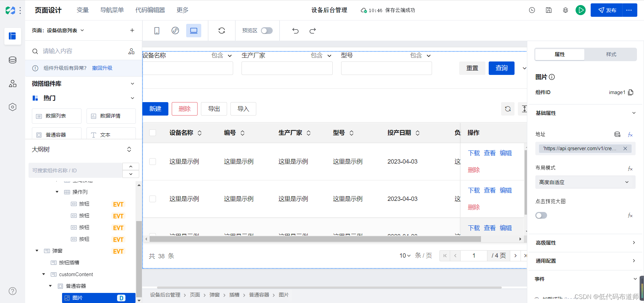Clear the address value with X
The image size is (644, 303).
pos(625,148)
